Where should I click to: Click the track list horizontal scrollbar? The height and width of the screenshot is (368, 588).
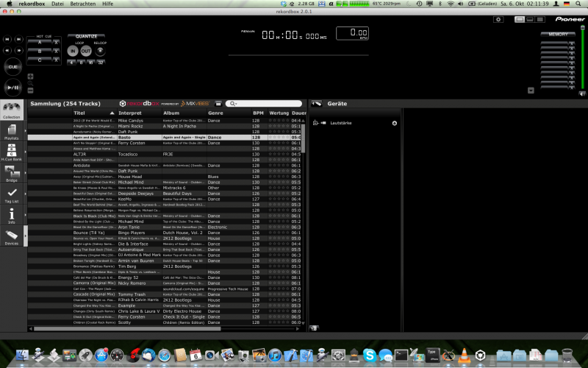coord(127,329)
